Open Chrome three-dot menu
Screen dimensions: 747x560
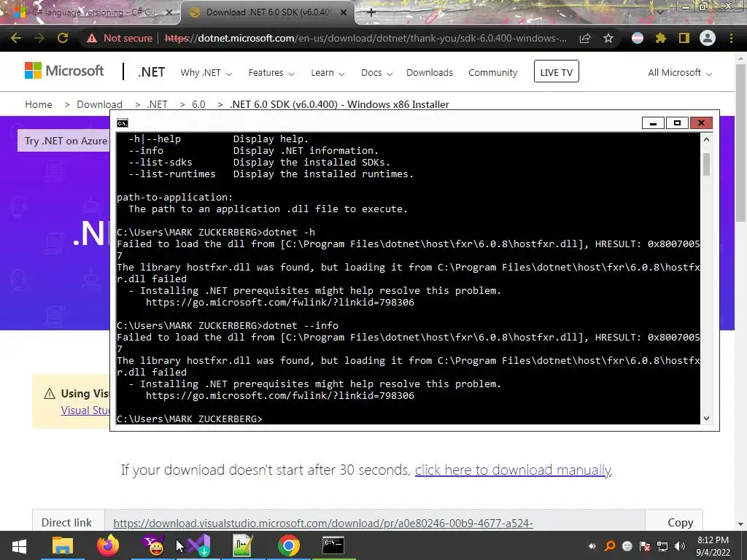click(x=731, y=38)
